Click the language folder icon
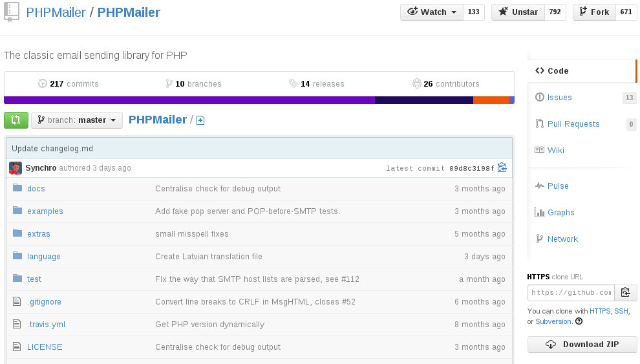This screenshot has width=640, height=364. click(17, 256)
